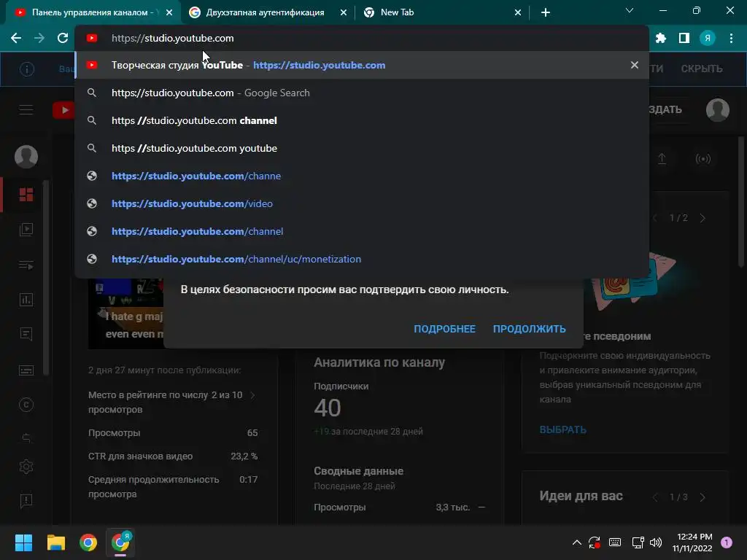Open the Send feedback icon in sidebar
This screenshot has width=747, height=560.
26,500
